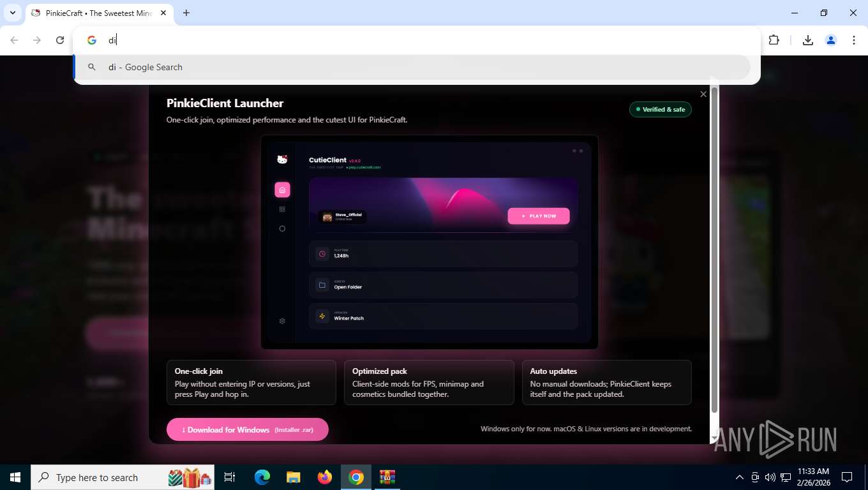Click the CutieClient title text
Viewport: 868px width, 490px height.
pos(327,160)
